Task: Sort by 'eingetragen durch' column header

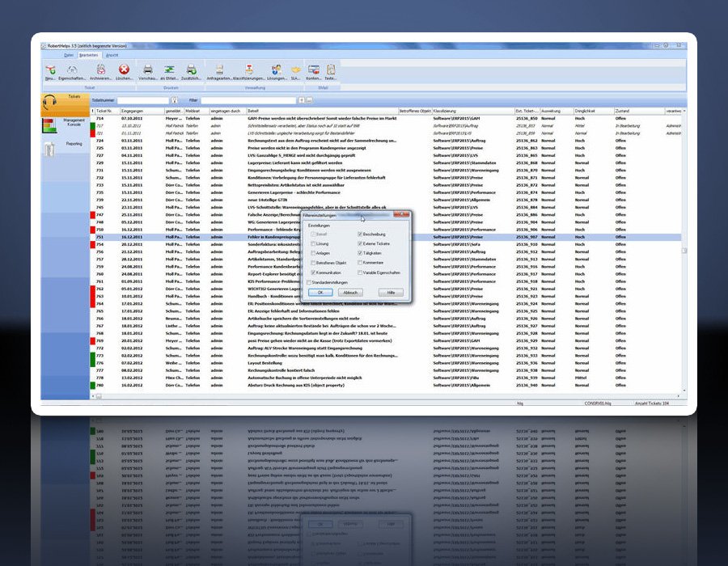Action: point(227,112)
